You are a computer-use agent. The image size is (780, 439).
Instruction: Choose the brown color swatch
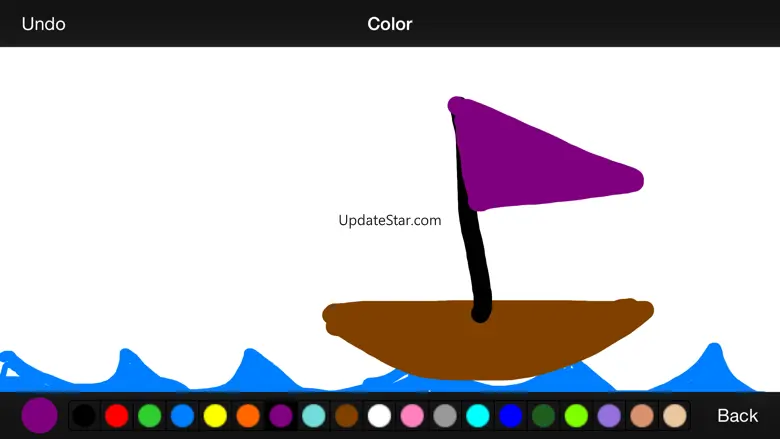click(x=347, y=416)
